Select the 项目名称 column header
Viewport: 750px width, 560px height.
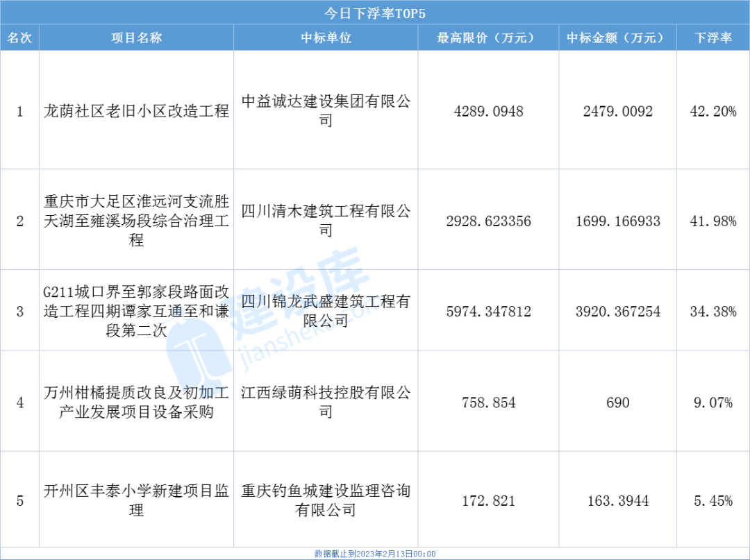click(137, 38)
